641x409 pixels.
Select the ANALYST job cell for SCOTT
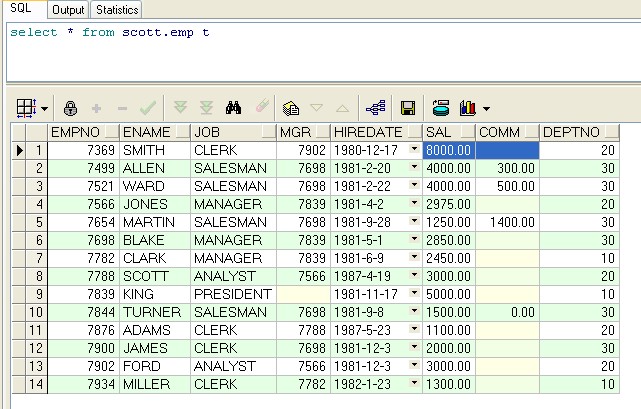point(233,276)
